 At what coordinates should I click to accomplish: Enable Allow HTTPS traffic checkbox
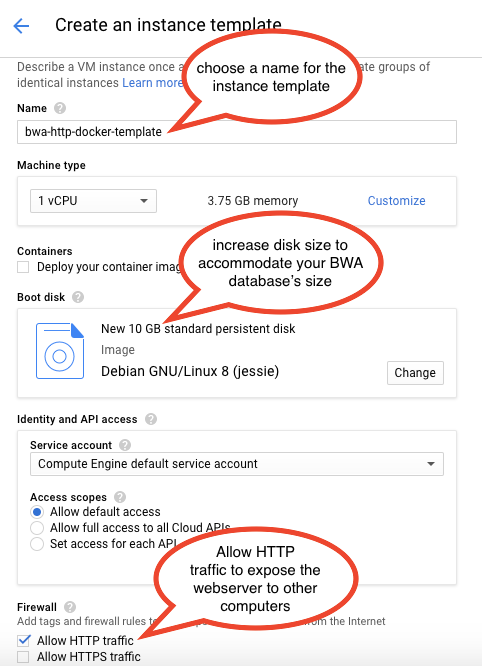click(x=23, y=657)
